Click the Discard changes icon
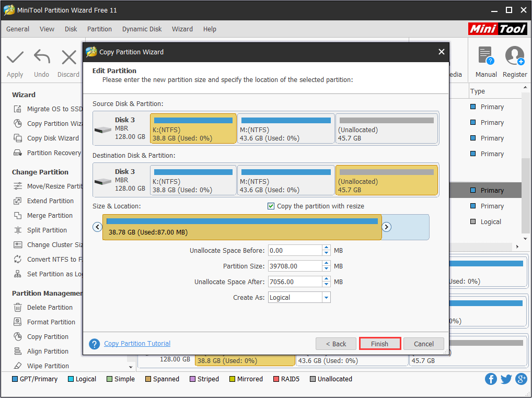Screen dimensions: 532x398 68,62
